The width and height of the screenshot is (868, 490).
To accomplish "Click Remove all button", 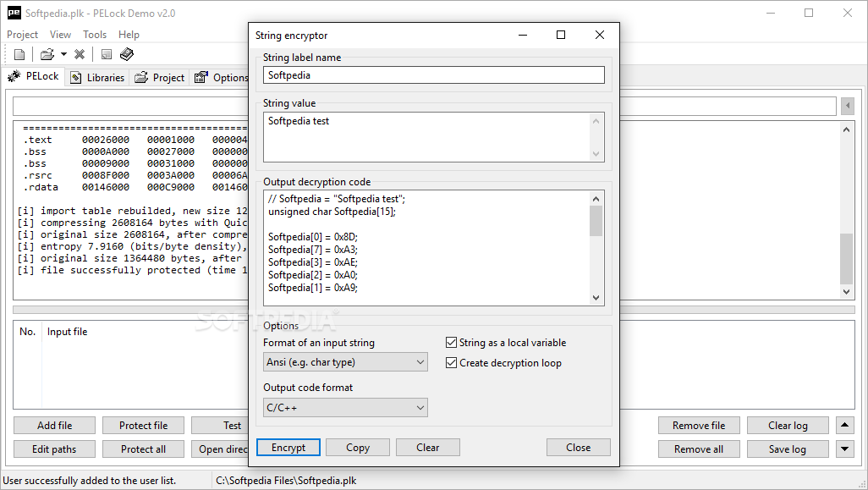I will click(x=699, y=449).
